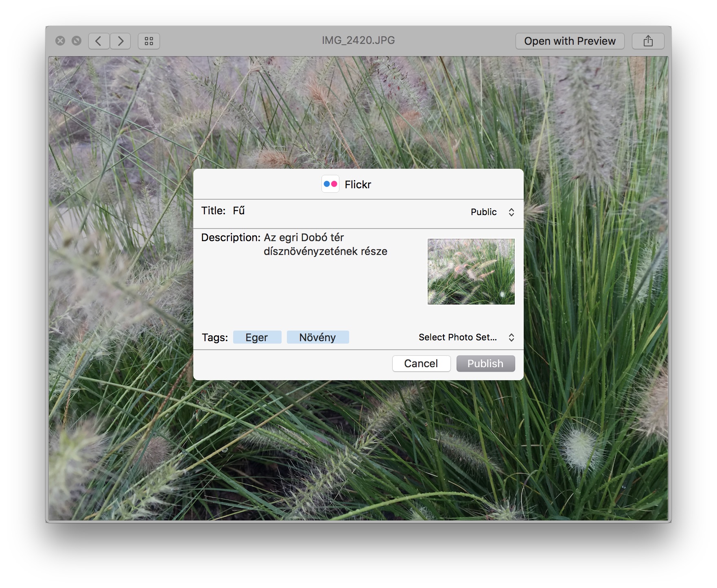This screenshot has height=588, width=717.
Task: Open the Select Photo Set dropdown
Action: click(466, 337)
